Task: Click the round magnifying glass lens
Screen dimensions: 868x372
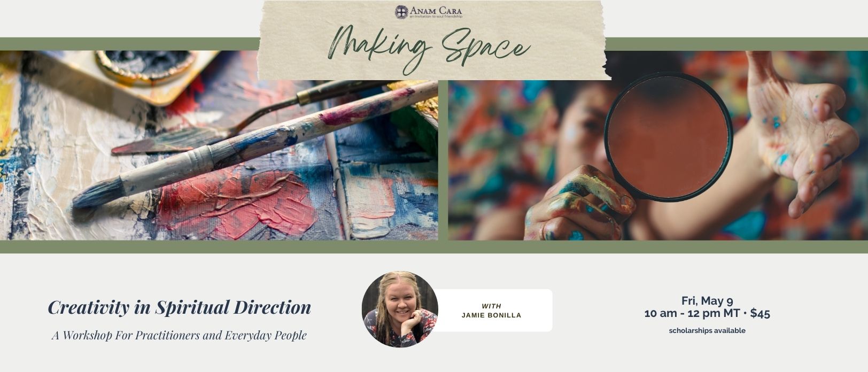Action: tap(668, 137)
